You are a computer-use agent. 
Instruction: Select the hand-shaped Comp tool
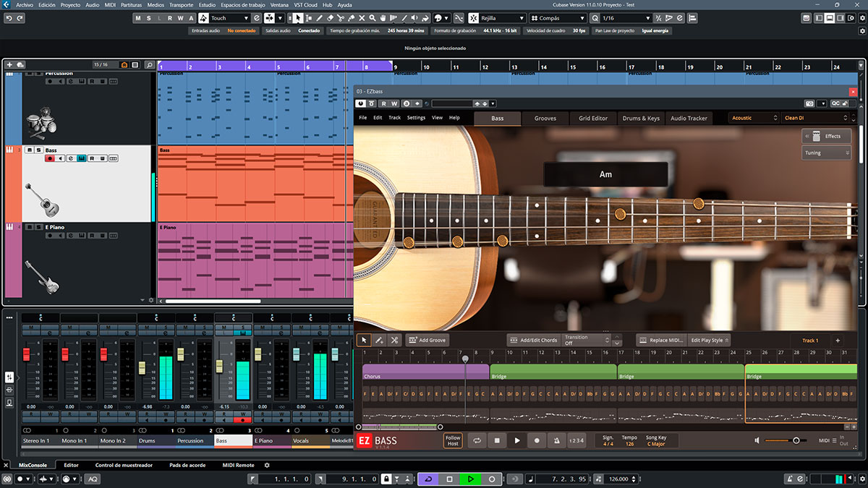(383, 18)
